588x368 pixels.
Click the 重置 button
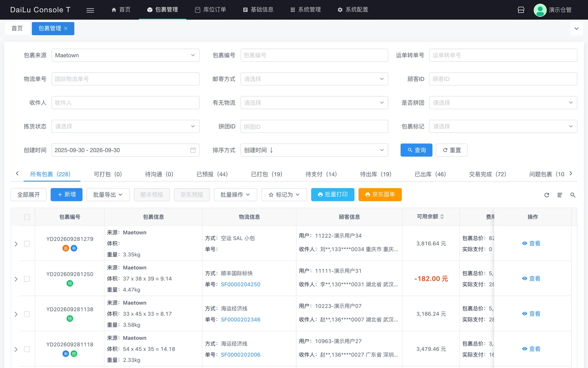pos(452,150)
